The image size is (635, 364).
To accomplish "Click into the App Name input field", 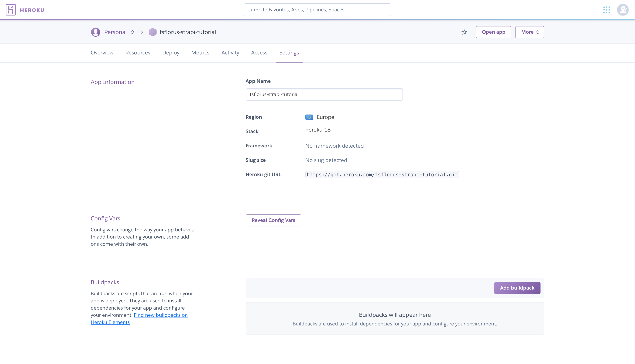I will 324,94.
